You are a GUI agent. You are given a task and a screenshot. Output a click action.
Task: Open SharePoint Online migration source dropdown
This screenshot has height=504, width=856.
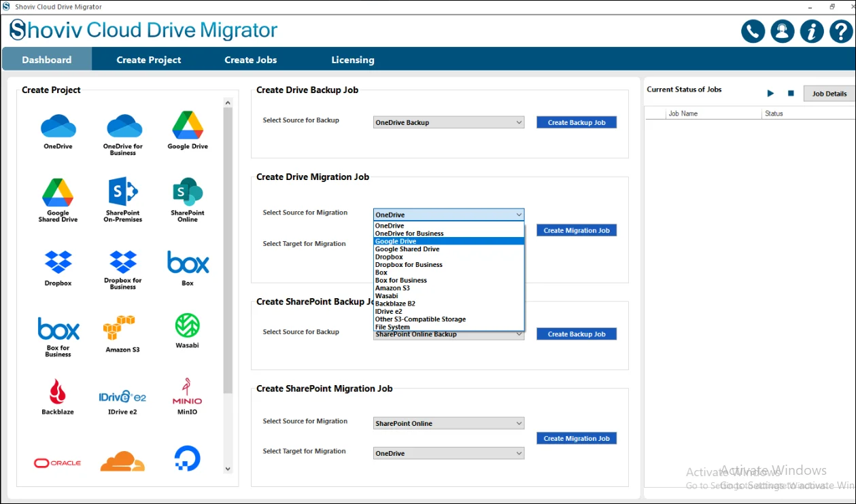pyautogui.click(x=449, y=423)
